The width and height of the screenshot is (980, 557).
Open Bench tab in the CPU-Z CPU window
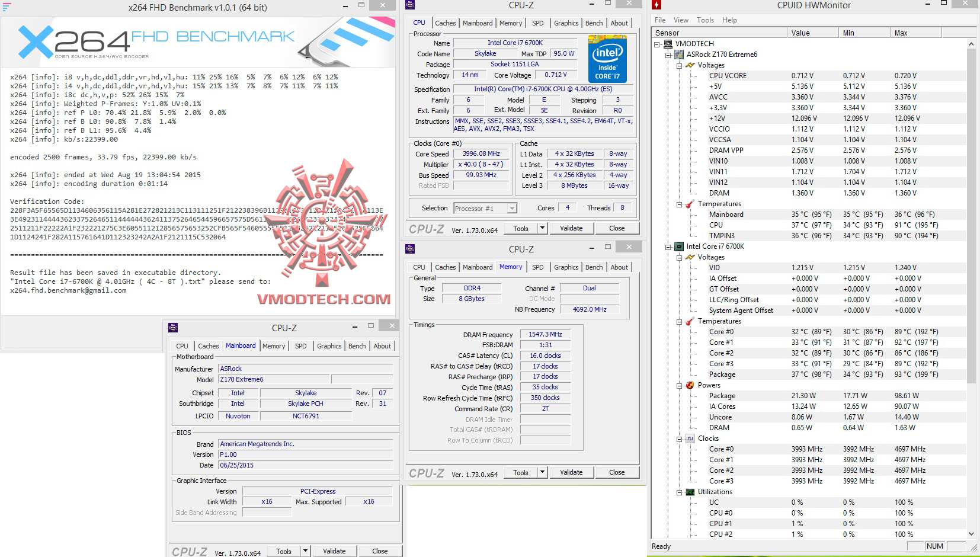tap(594, 23)
